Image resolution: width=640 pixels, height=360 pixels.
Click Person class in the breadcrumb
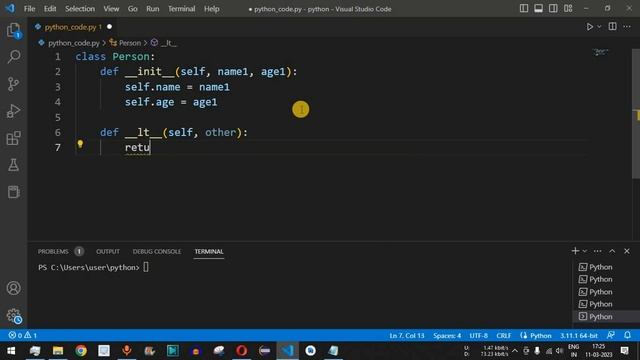(129, 43)
